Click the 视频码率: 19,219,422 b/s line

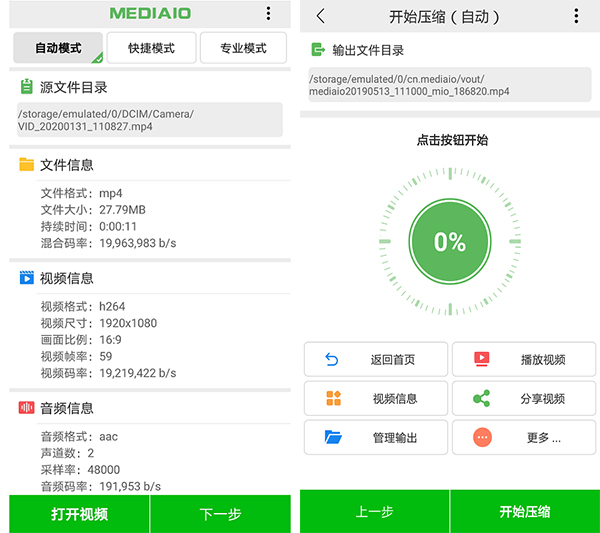[x=109, y=373]
